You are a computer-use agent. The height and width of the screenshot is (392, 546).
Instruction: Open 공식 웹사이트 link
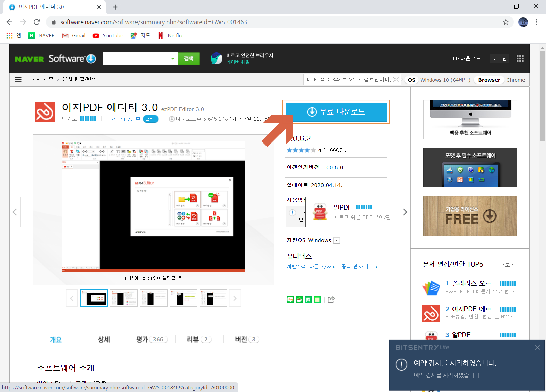click(x=359, y=267)
